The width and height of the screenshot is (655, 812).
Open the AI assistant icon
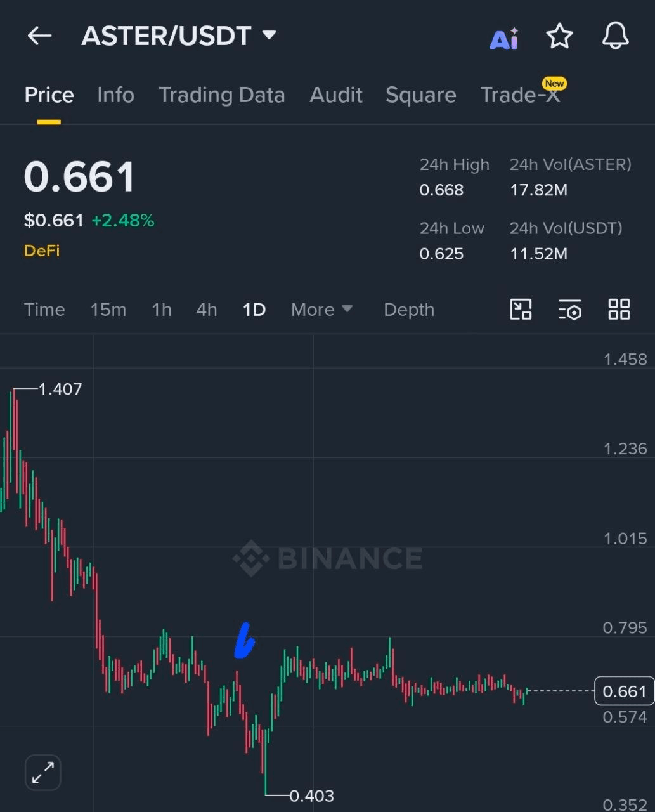coord(504,38)
